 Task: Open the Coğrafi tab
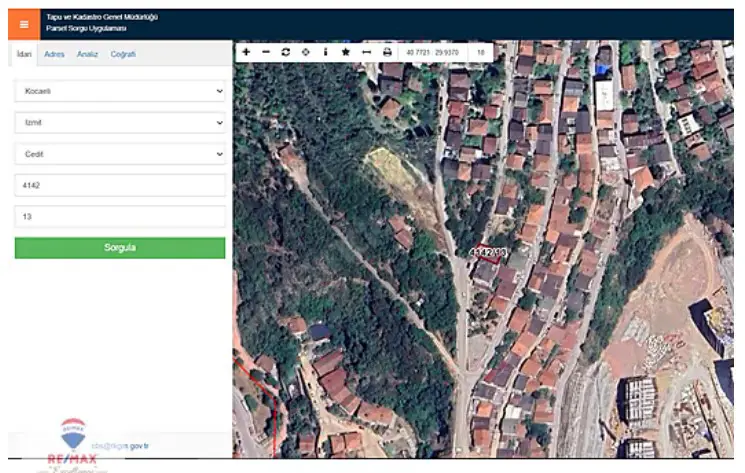pyautogui.click(x=123, y=54)
